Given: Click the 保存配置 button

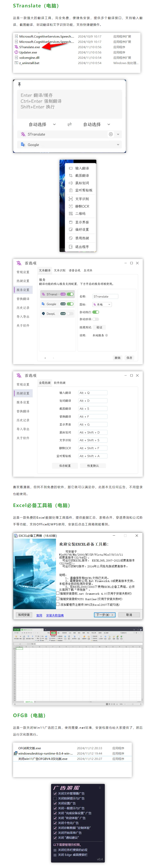Looking at the screenshot, I should coord(65,466).
